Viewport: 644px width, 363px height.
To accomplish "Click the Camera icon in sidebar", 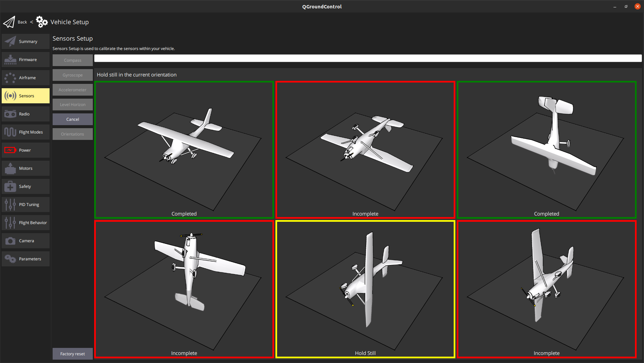I will 10,241.
